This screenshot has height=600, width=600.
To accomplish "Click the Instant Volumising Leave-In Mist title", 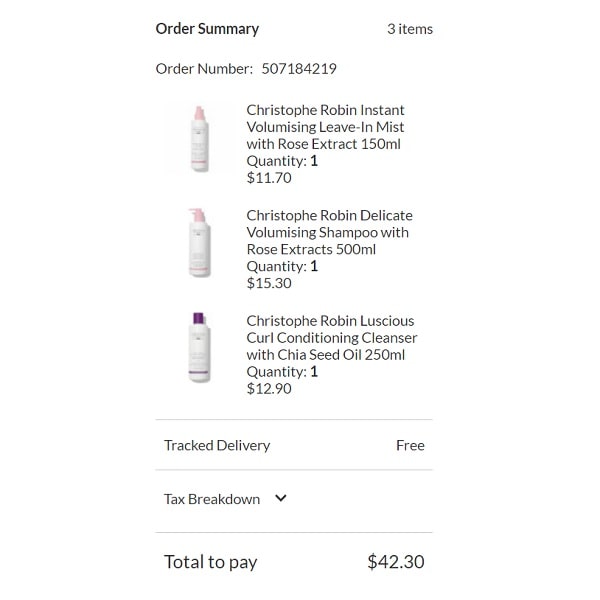I will pos(326,127).
